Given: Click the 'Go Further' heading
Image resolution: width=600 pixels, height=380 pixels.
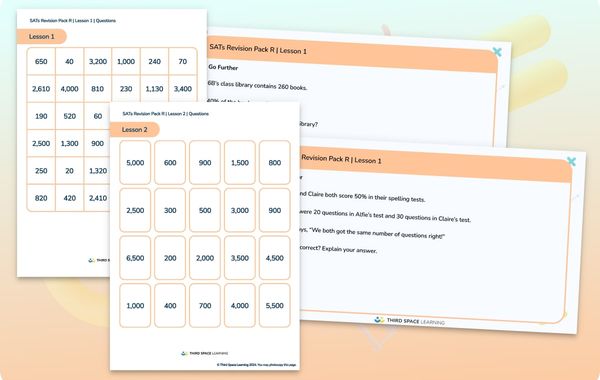Looking at the screenshot, I should tap(223, 67).
